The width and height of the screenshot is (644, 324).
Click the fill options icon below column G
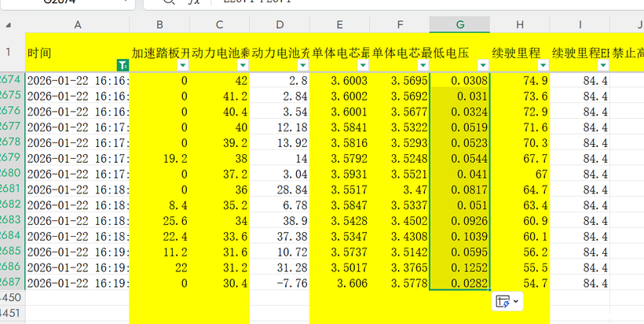(x=503, y=301)
